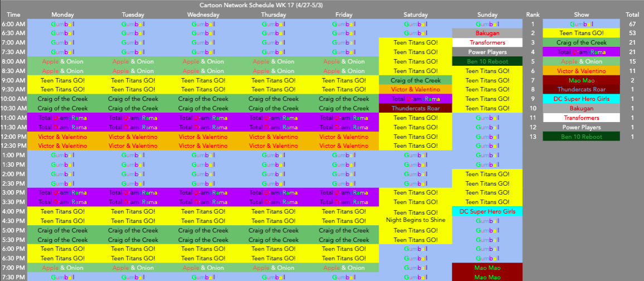The image size is (644, 281).
Task: Select the '10:30 AM' time cell
Action: coord(13,108)
